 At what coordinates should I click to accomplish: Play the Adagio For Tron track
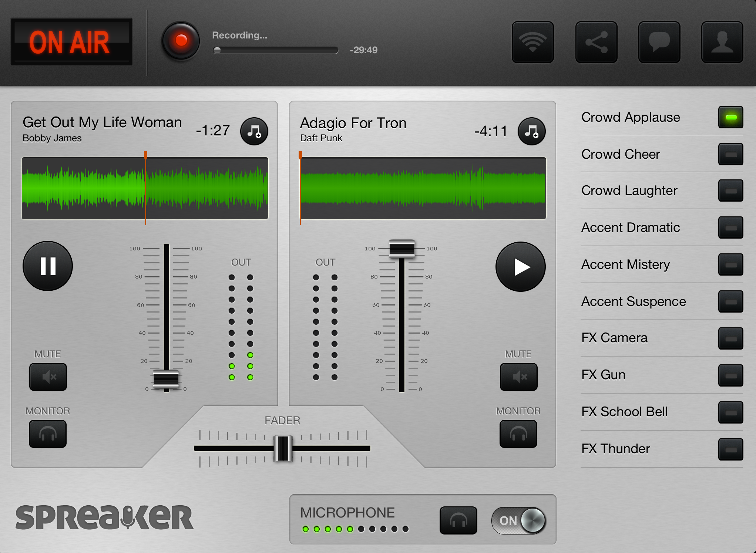[521, 267]
